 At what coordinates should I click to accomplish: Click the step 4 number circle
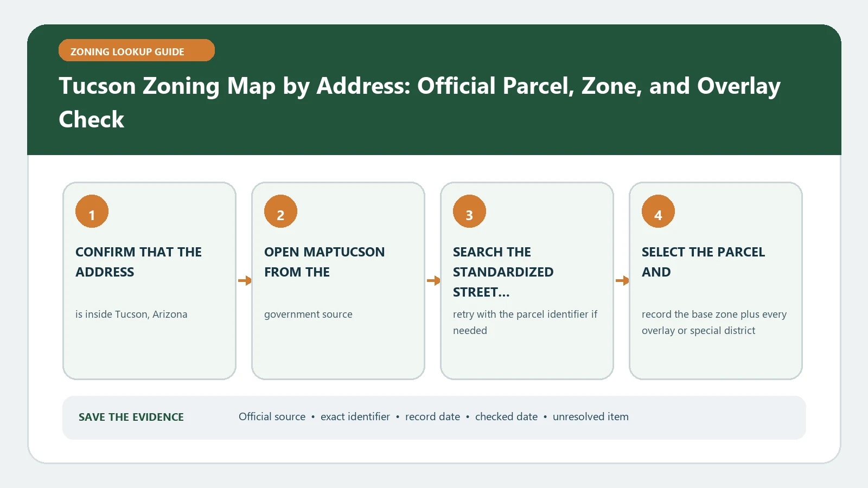coord(658,211)
